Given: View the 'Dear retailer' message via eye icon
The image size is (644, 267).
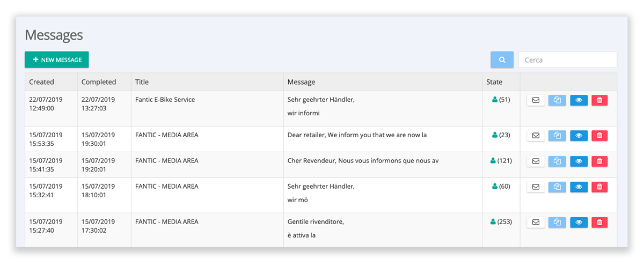Looking at the screenshot, I should click(579, 136).
